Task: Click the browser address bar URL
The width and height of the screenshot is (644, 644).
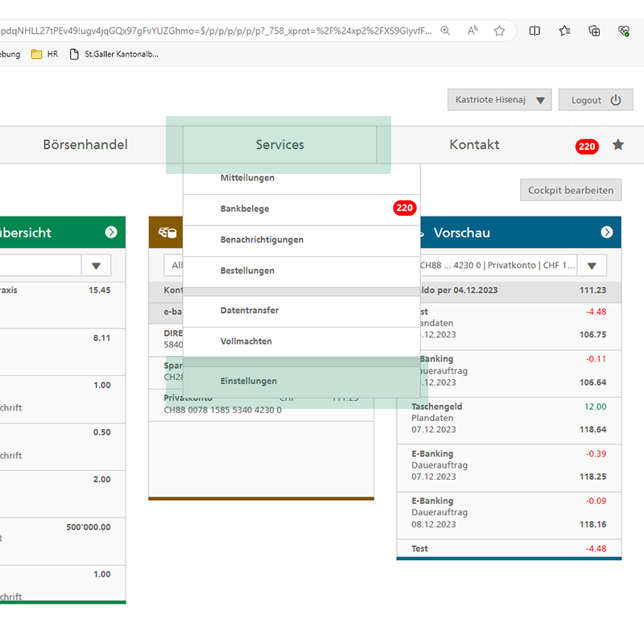Action: [216, 31]
